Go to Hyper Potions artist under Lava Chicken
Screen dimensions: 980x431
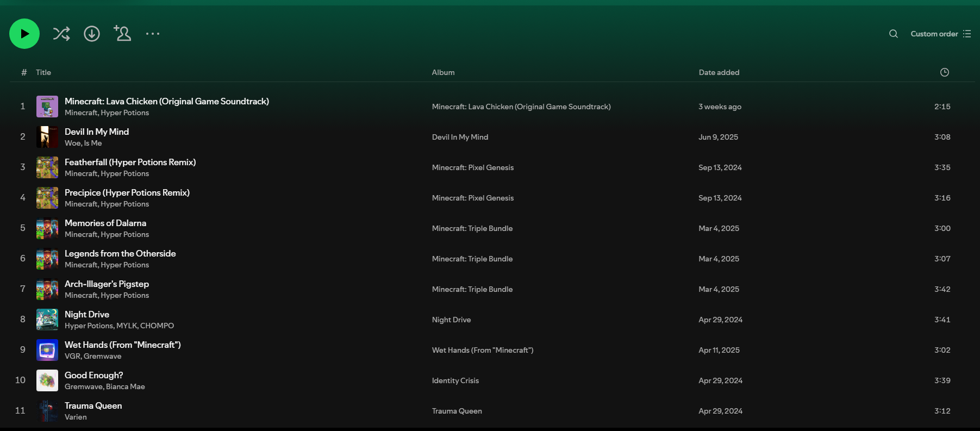tap(125, 113)
